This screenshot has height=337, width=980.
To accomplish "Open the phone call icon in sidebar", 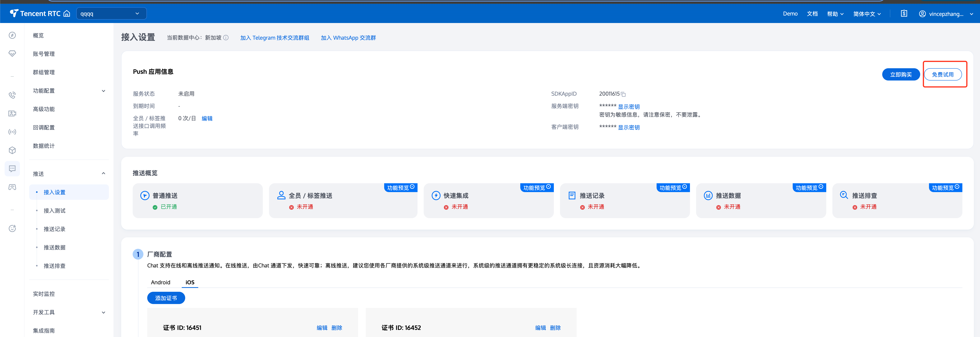I will coord(12,95).
